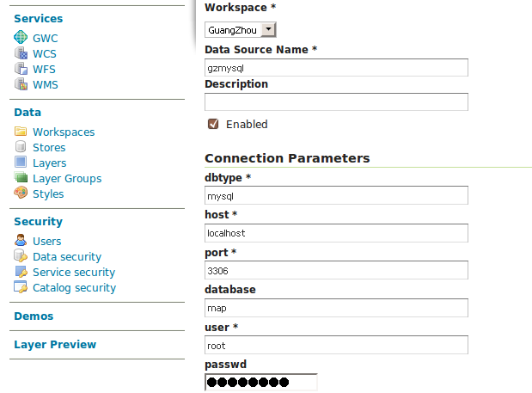Click the Users person icon
Image resolution: width=532 pixels, height=393 pixels.
21,242
